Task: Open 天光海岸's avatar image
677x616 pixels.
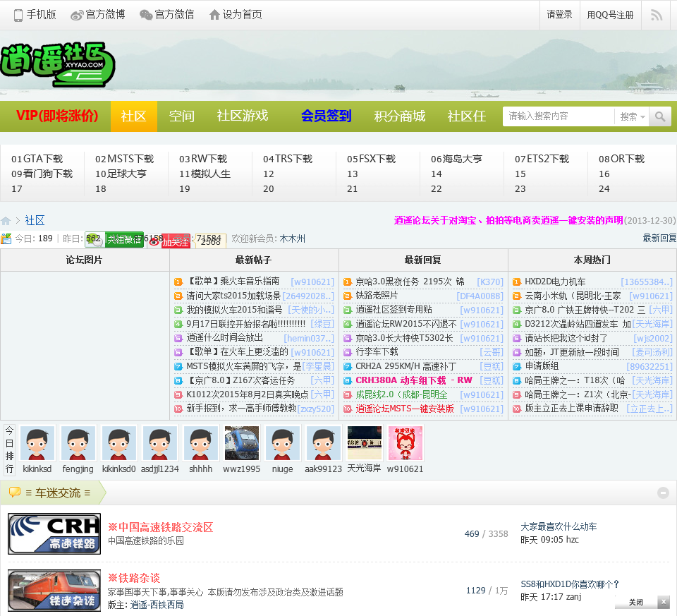Action: pos(365,443)
